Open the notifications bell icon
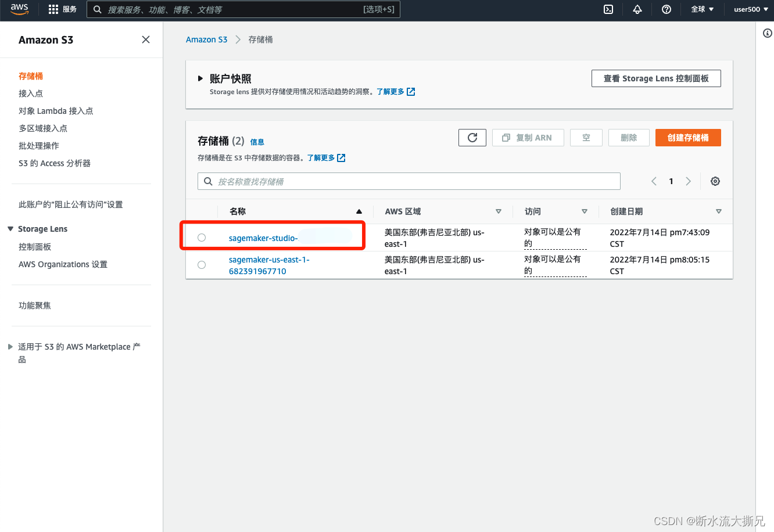This screenshot has height=532, width=774. pyautogui.click(x=637, y=9)
